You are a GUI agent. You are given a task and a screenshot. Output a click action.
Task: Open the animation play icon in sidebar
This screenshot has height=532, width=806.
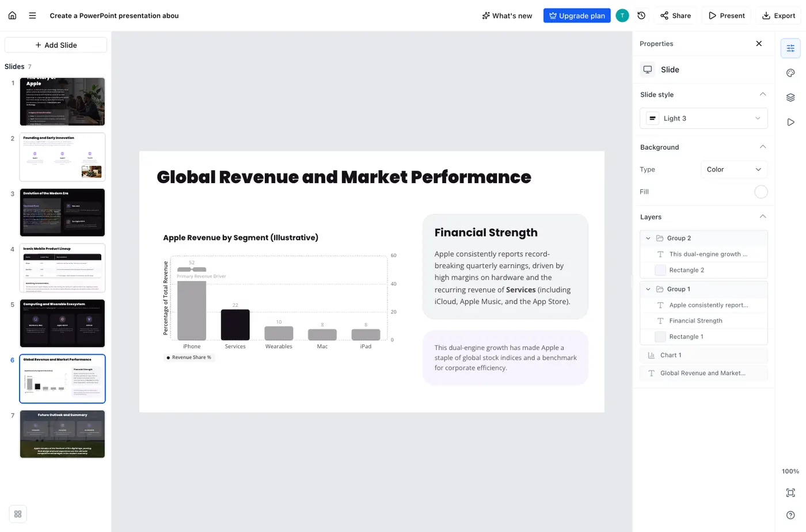[790, 122]
